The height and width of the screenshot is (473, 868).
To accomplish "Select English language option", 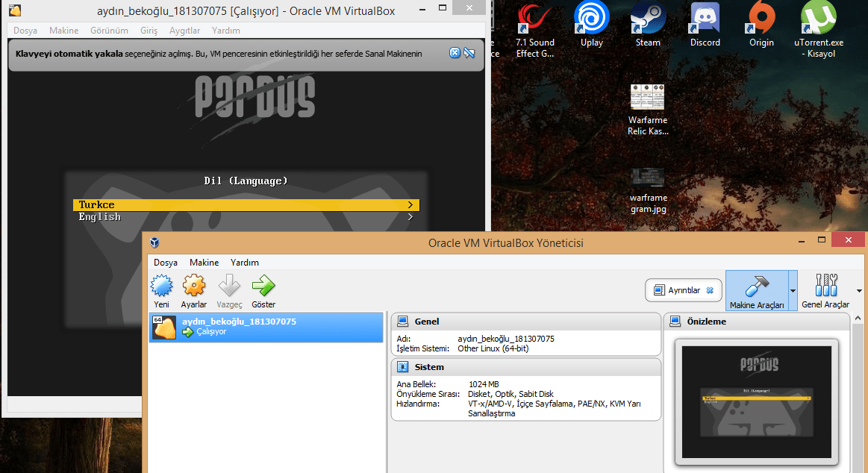I will click(246, 217).
